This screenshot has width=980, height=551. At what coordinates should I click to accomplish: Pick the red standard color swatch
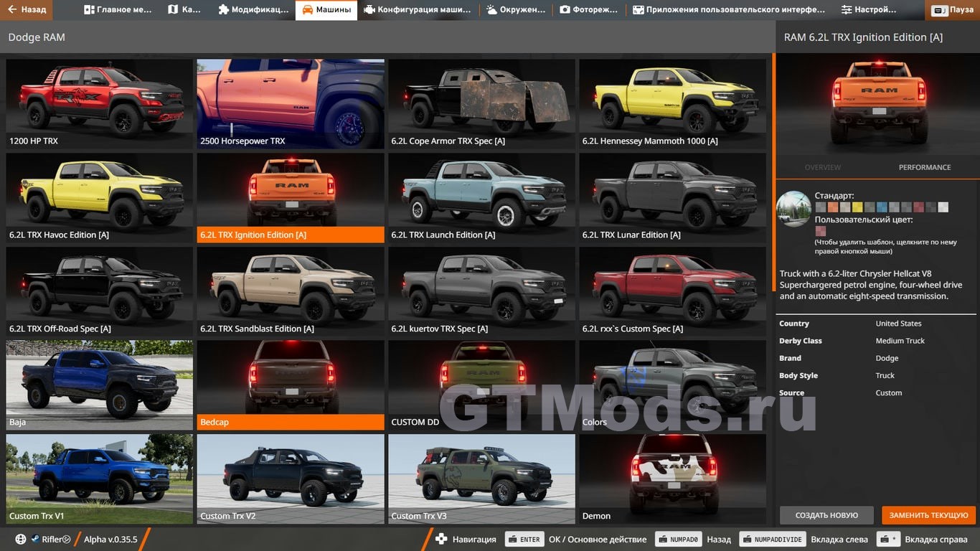[919, 207]
